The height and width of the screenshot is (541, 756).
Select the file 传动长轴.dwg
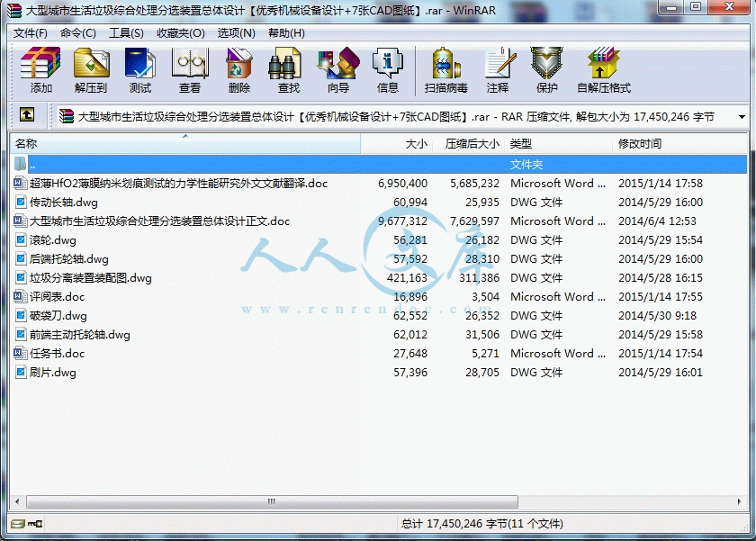[64, 202]
